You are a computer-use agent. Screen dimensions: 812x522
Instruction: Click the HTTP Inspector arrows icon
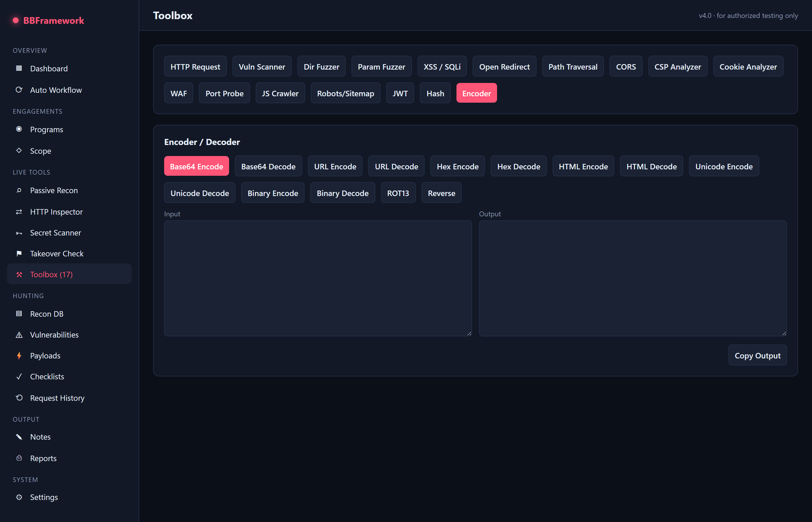pos(19,212)
